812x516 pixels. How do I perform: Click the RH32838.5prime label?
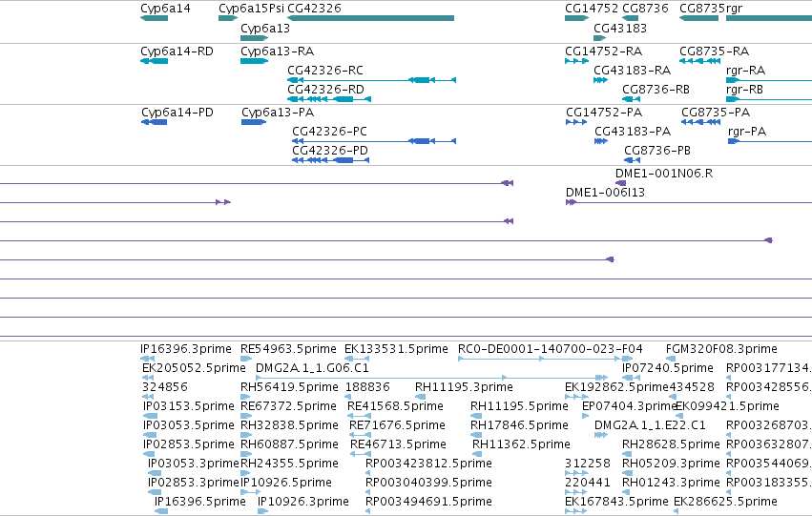tap(289, 425)
